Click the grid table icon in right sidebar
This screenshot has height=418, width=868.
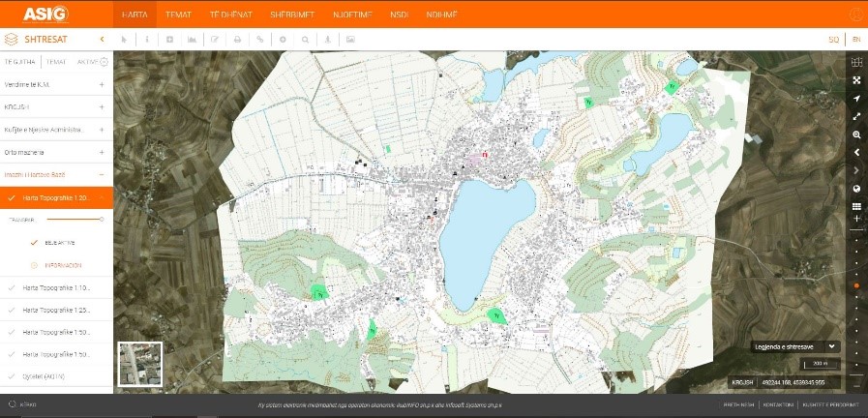point(856,206)
